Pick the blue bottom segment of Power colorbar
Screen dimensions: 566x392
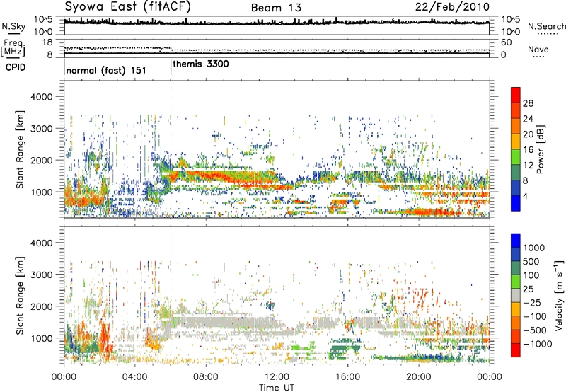point(516,204)
